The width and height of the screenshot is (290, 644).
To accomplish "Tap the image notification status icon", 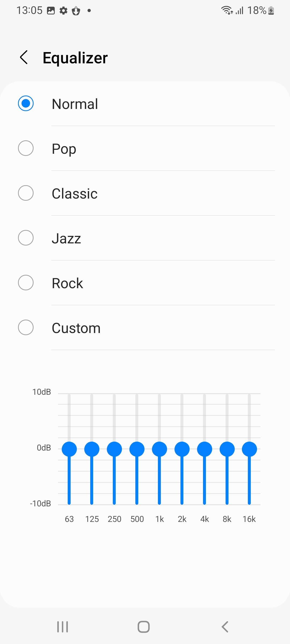I will [x=51, y=11].
